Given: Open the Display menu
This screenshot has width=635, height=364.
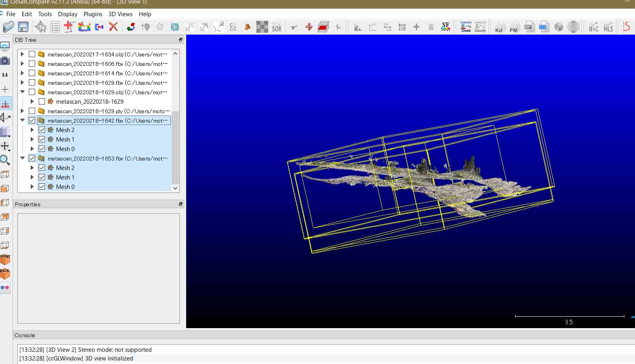Looking at the screenshot, I should coord(67,14).
